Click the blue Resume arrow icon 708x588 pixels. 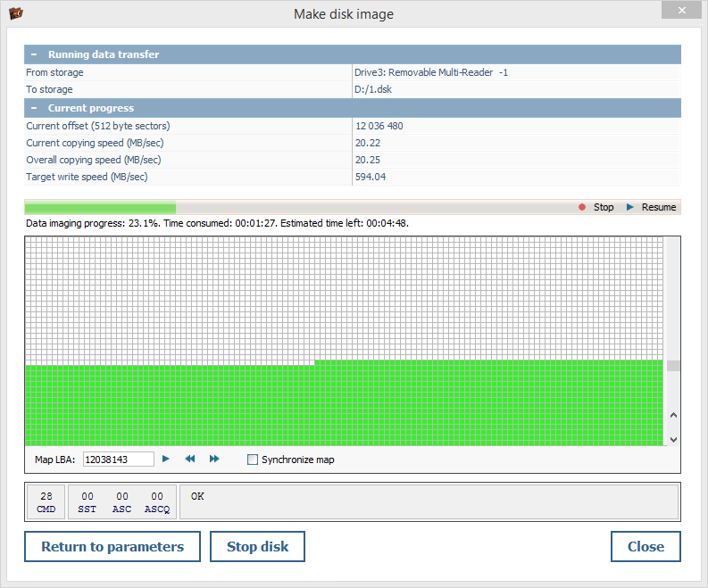click(x=630, y=207)
